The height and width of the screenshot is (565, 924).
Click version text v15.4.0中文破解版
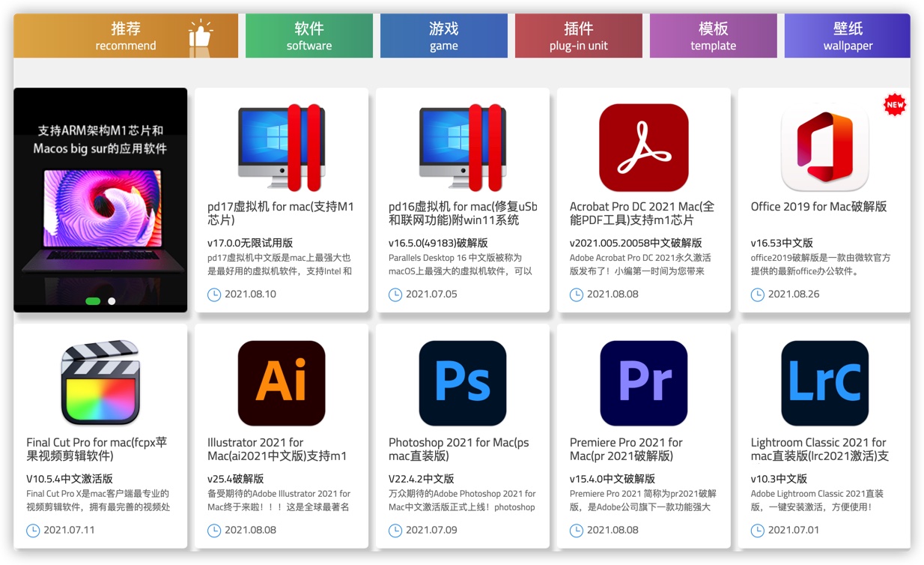pyautogui.click(x=613, y=479)
